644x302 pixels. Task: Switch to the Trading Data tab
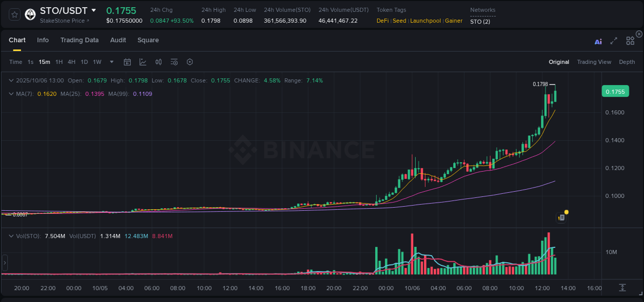coord(79,40)
